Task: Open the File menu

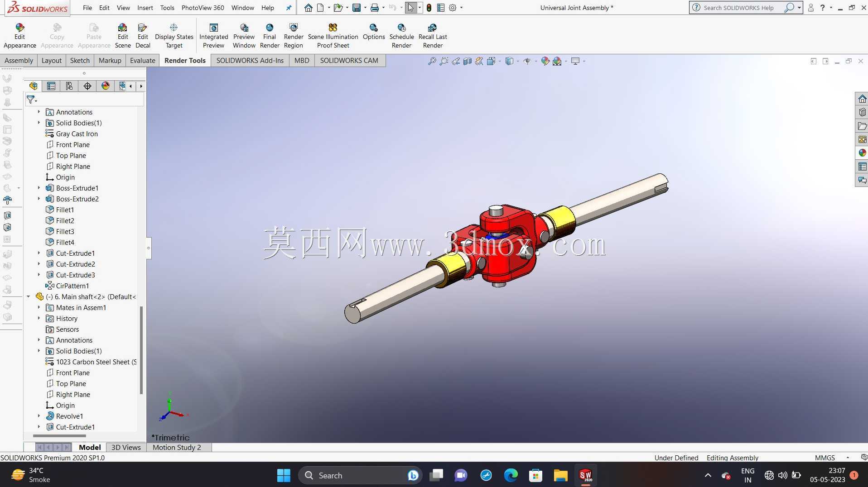Action: [x=87, y=8]
